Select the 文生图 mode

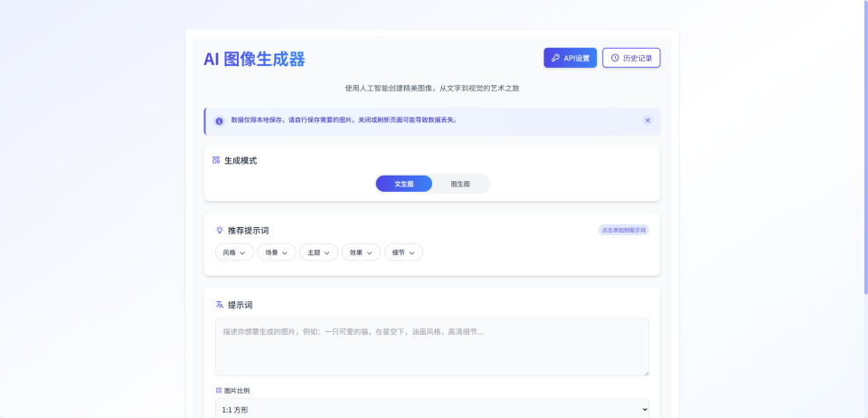[403, 184]
